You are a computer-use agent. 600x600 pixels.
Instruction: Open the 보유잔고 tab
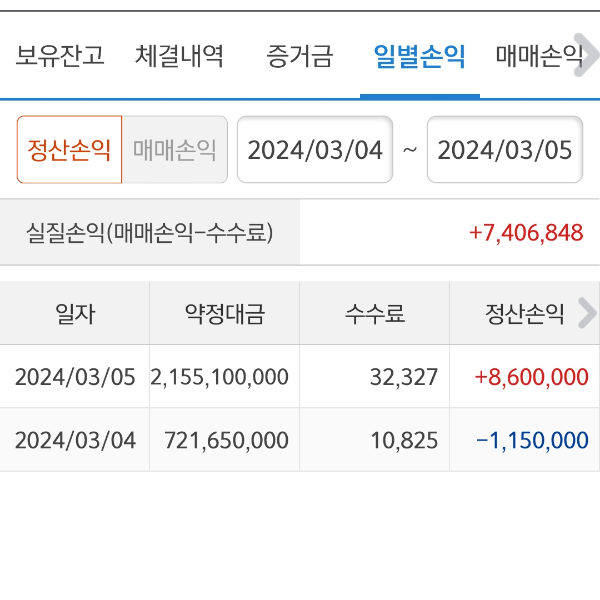pyautogui.click(x=60, y=56)
